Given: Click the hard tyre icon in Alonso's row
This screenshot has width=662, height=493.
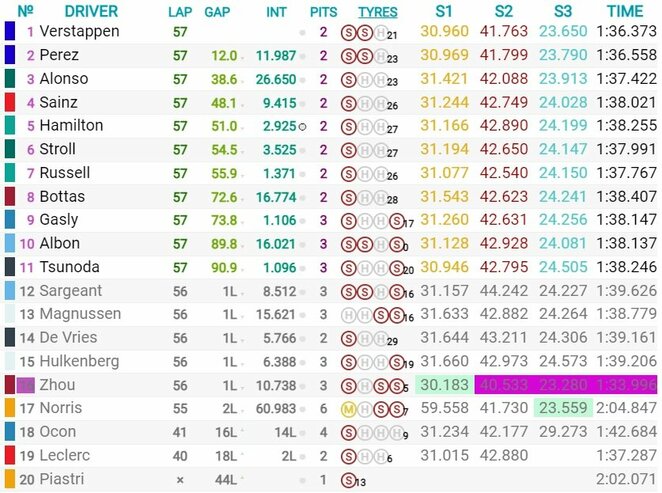Looking at the screenshot, I should coord(365,79).
